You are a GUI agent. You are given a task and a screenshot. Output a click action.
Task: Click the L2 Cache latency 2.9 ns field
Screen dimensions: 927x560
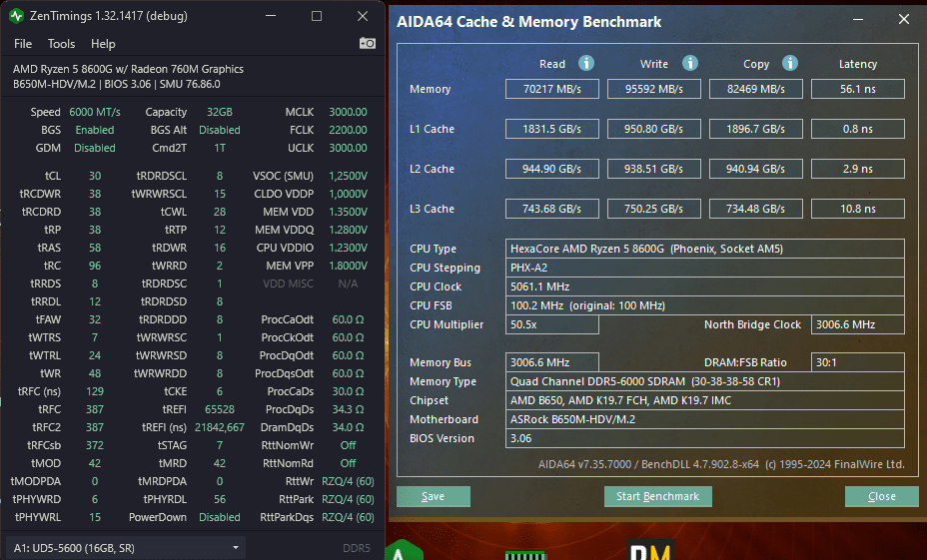[x=858, y=169]
